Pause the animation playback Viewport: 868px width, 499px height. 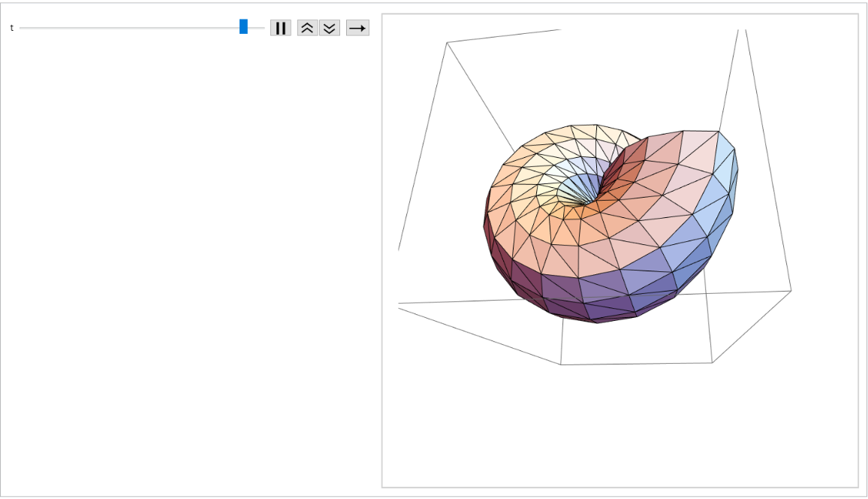[280, 28]
